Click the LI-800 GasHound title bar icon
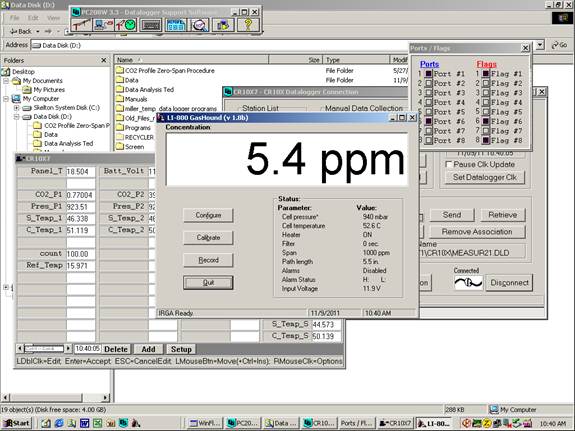The height and width of the screenshot is (431, 575). pyautogui.click(x=161, y=117)
